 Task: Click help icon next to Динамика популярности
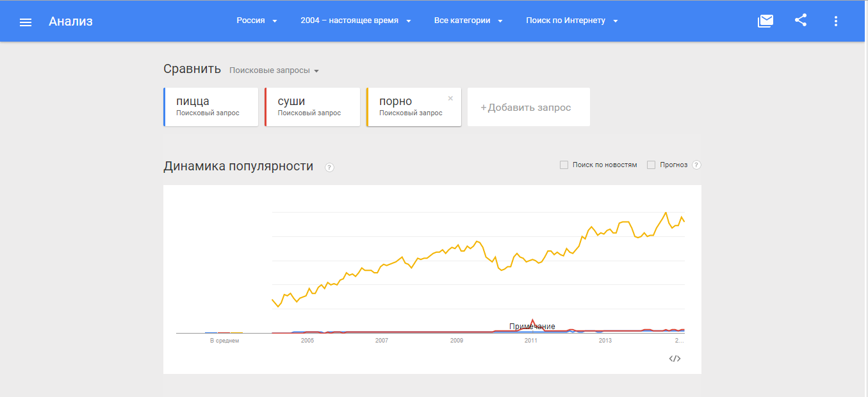[x=329, y=168]
